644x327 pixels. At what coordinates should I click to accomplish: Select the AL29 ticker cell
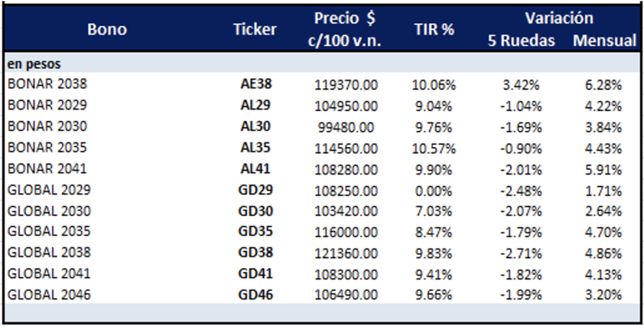point(256,105)
